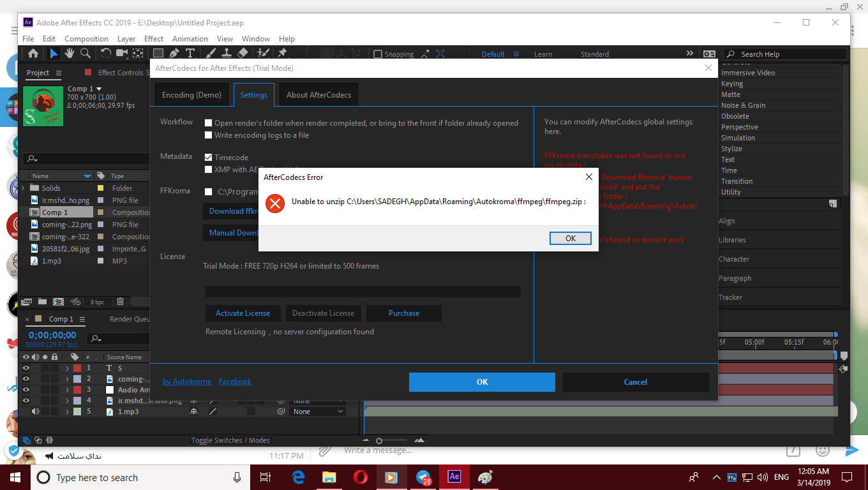This screenshot has height=490, width=868.
Task: Select the Rectangle shape tool
Action: 158,54
